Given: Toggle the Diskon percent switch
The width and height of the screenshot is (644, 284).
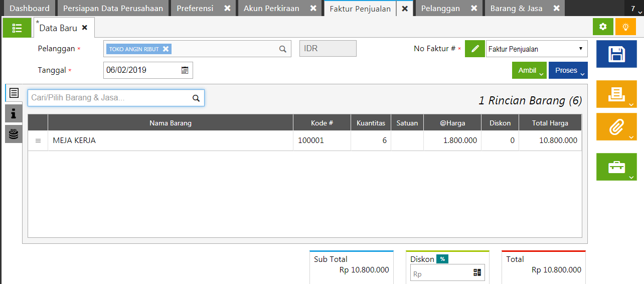Looking at the screenshot, I should 442,259.
